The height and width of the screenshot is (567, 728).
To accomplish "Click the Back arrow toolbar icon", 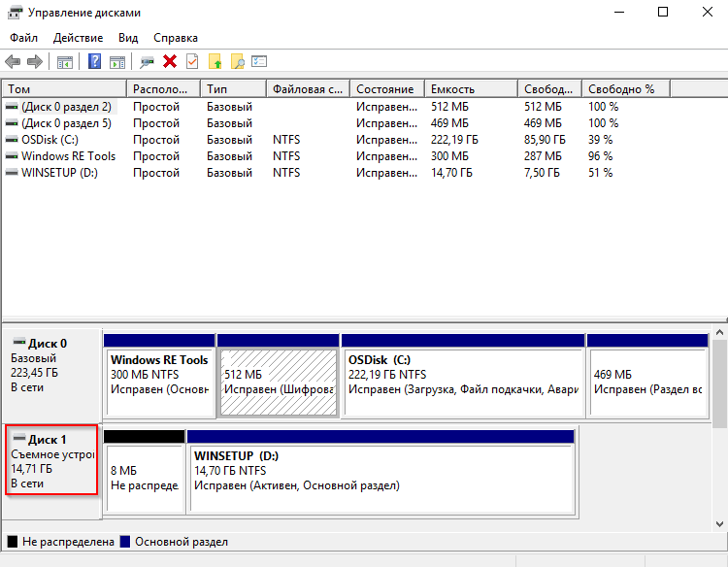I will click(13, 61).
